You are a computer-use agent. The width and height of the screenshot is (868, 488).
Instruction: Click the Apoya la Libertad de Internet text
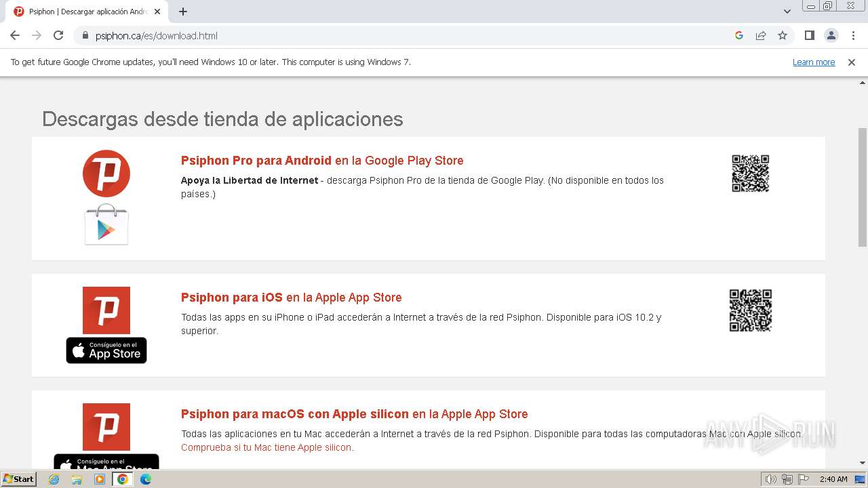[x=250, y=180]
